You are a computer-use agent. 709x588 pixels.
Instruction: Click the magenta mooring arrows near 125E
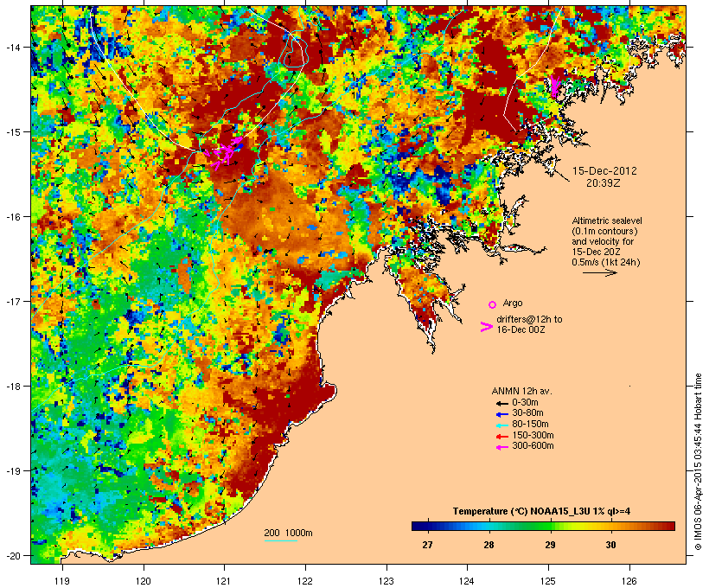[x=554, y=86]
